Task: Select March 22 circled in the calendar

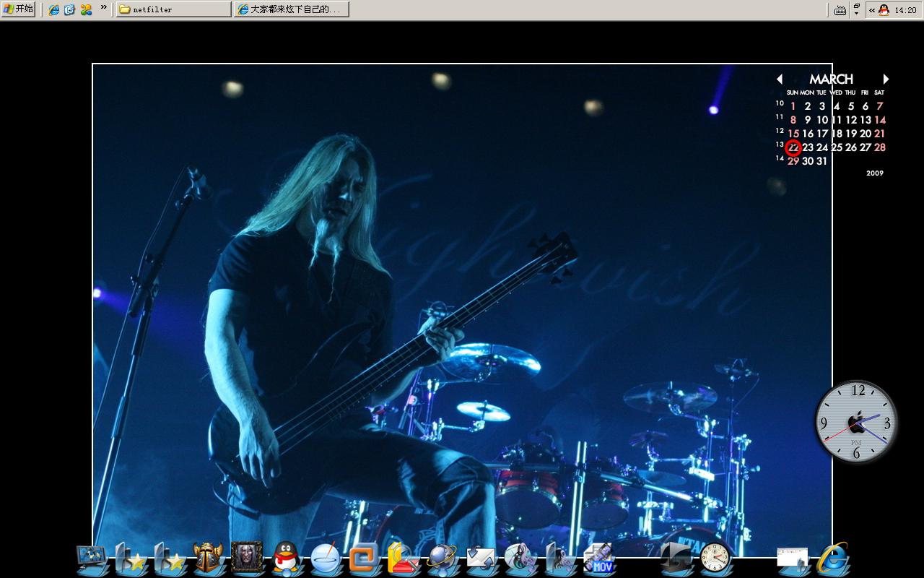Action: click(793, 147)
